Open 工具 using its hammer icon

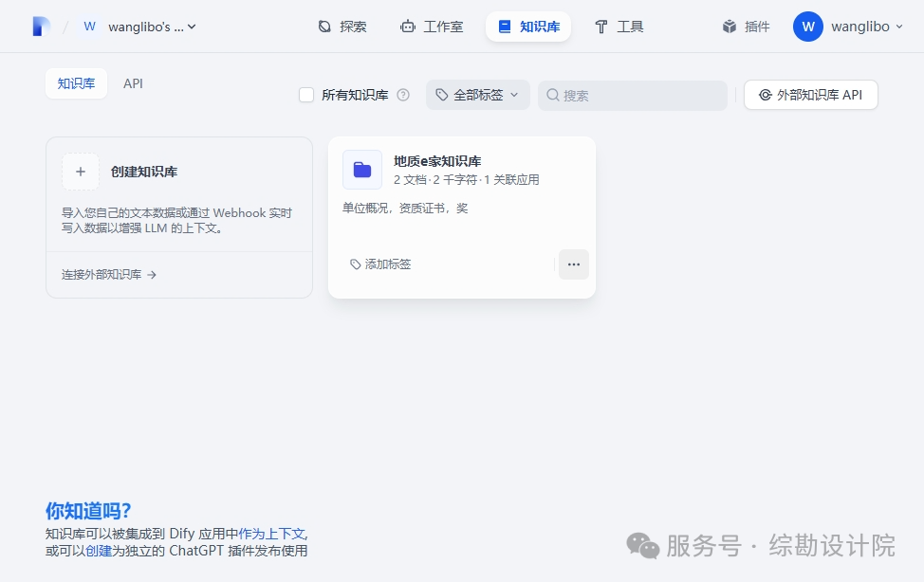[603, 27]
